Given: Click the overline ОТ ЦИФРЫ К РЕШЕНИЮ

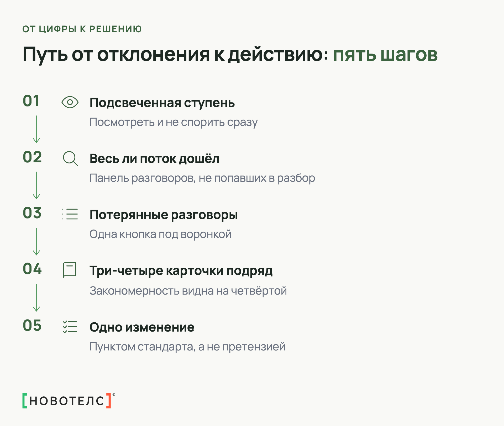Looking at the screenshot, I should coord(82,29).
